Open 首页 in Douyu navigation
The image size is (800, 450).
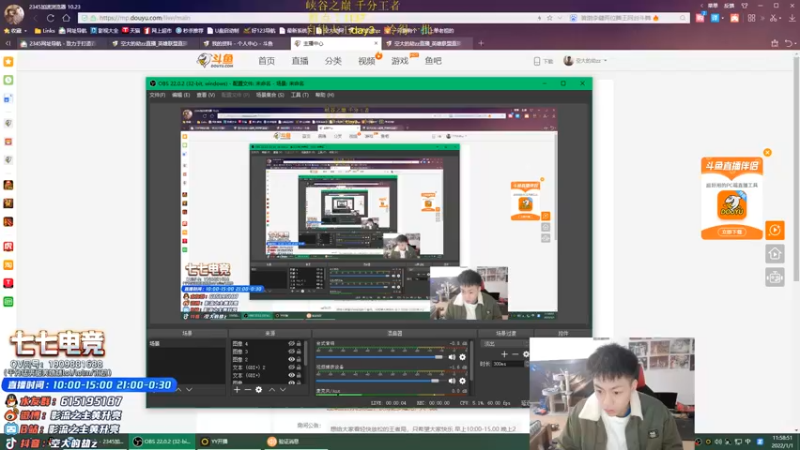click(266, 61)
